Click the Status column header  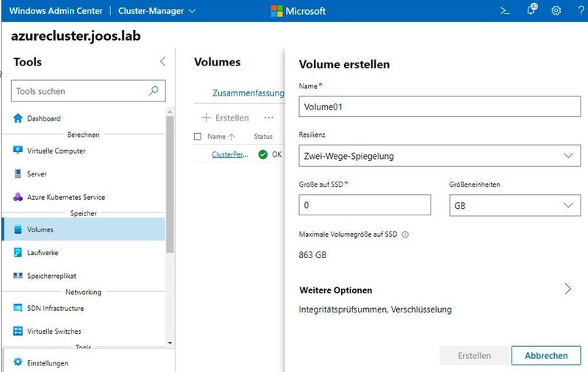263,137
